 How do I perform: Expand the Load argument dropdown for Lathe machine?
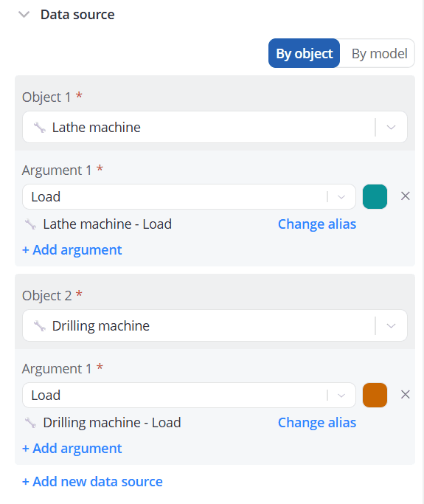click(189, 197)
